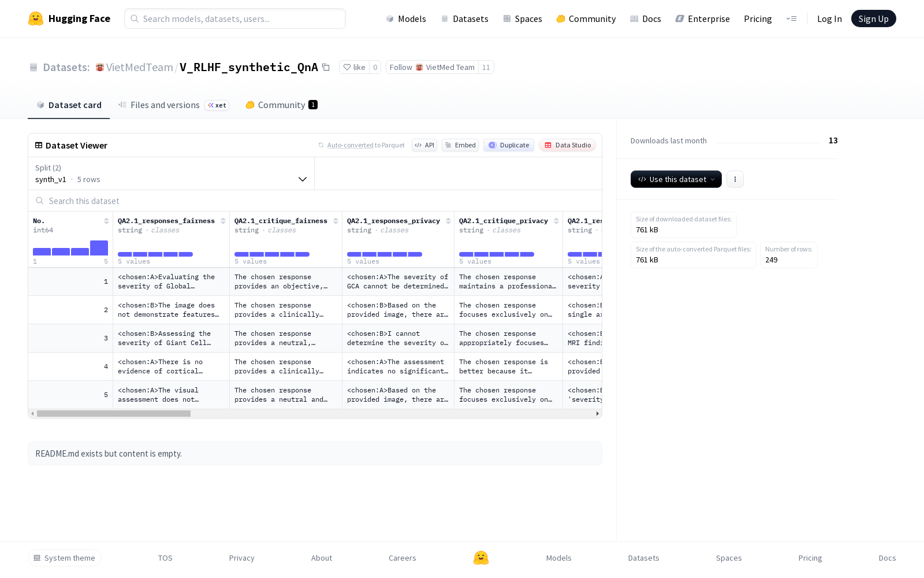Click the Datasets: breadcrumb label
924x578 pixels.
[x=66, y=68]
